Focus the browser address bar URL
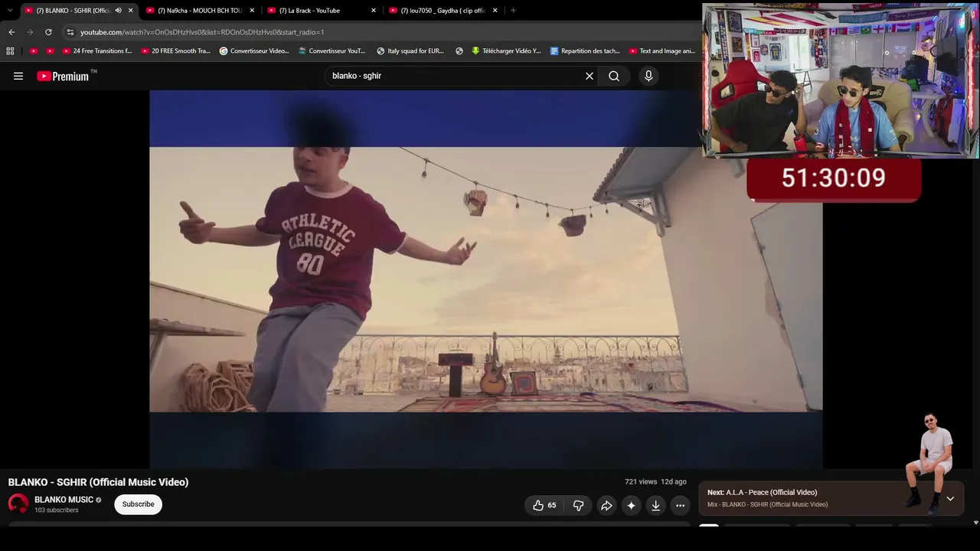This screenshot has width=980, height=551. [x=202, y=32]
